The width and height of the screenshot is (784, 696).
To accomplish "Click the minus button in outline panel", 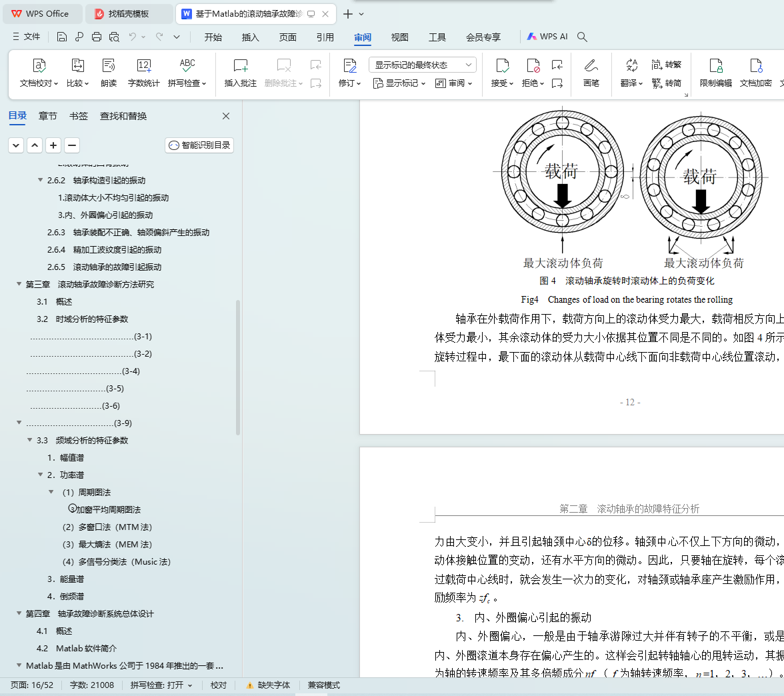I will pos(72,145).
